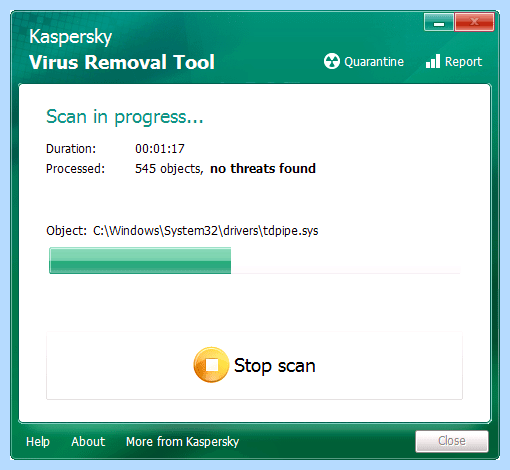
Task: Click the 'Object:' label
Action: pos(66,231)
